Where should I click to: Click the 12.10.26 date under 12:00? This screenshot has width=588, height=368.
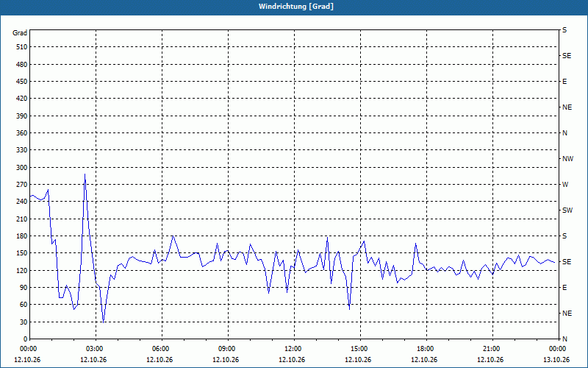click(292, 359)
